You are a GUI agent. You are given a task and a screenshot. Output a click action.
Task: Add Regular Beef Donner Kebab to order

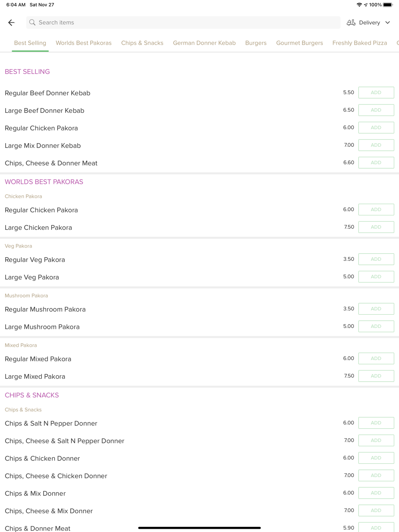pos(376,93)
